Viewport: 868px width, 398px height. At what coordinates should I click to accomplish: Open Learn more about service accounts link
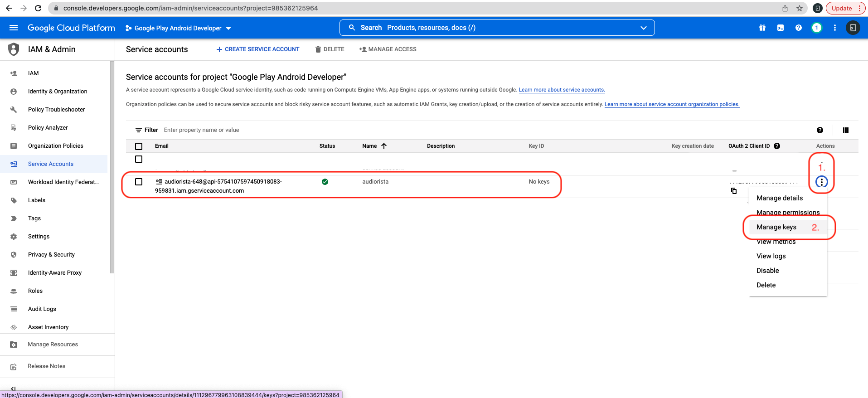tap(562, 90)
